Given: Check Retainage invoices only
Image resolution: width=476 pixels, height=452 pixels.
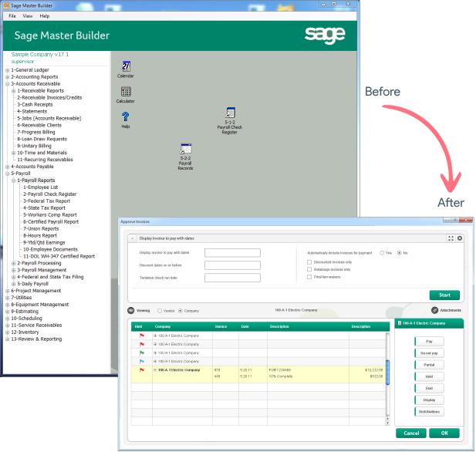Looking at the screenshot, I should click(x=309, y=269).
